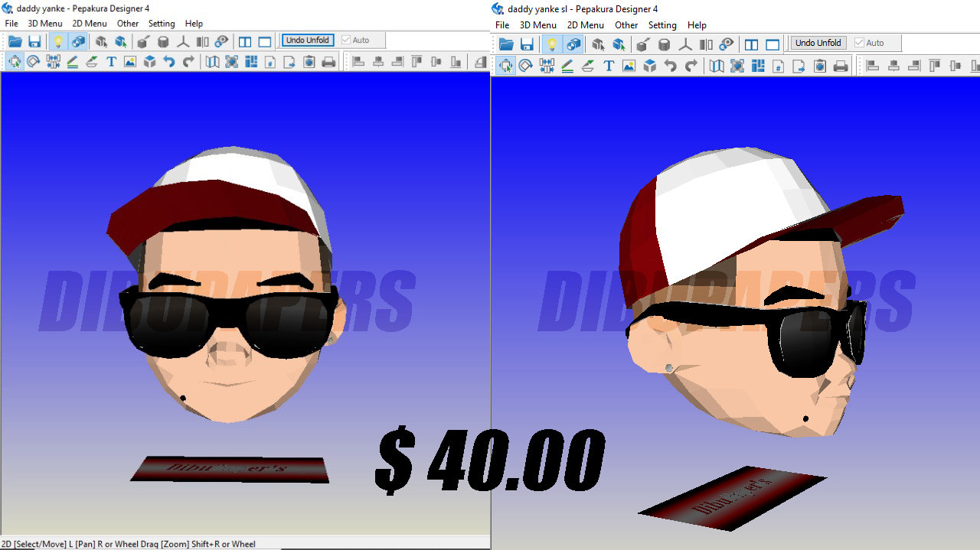Image resolution: width=980 pixels, height=550 pixels.
Task: Open the 3D Menu in right window
Action: 538,25
